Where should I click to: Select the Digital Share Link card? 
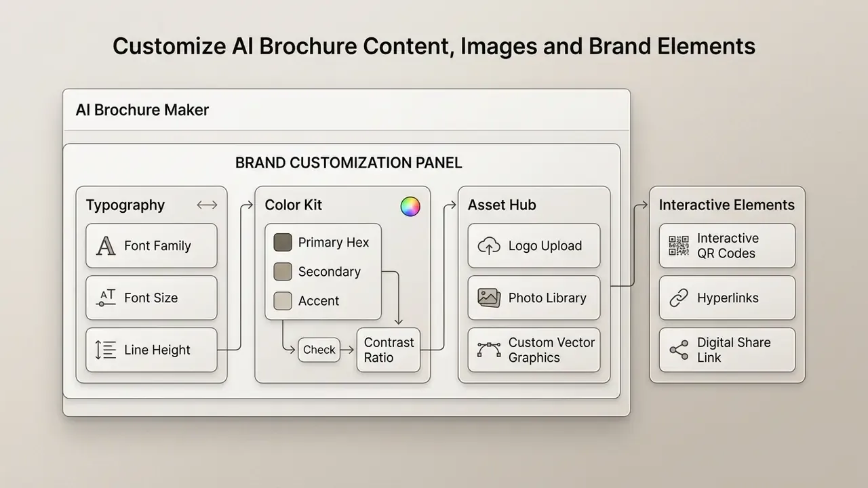[x=727, y=350]
